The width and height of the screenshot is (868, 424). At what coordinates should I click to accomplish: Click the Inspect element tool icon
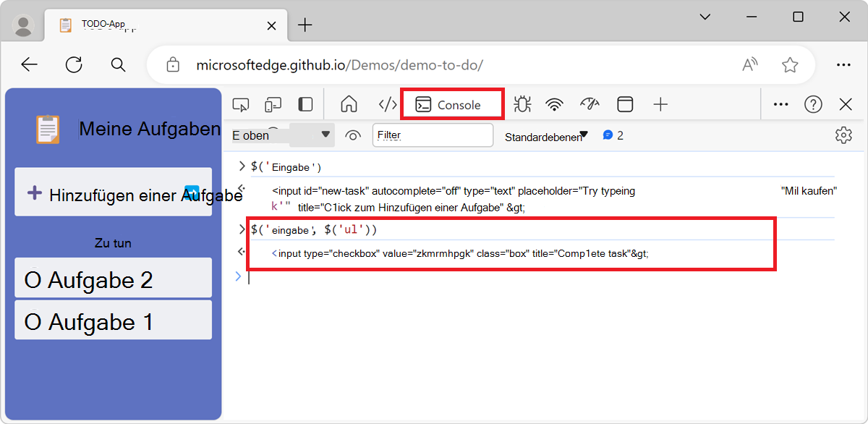(x=240, y=105)
